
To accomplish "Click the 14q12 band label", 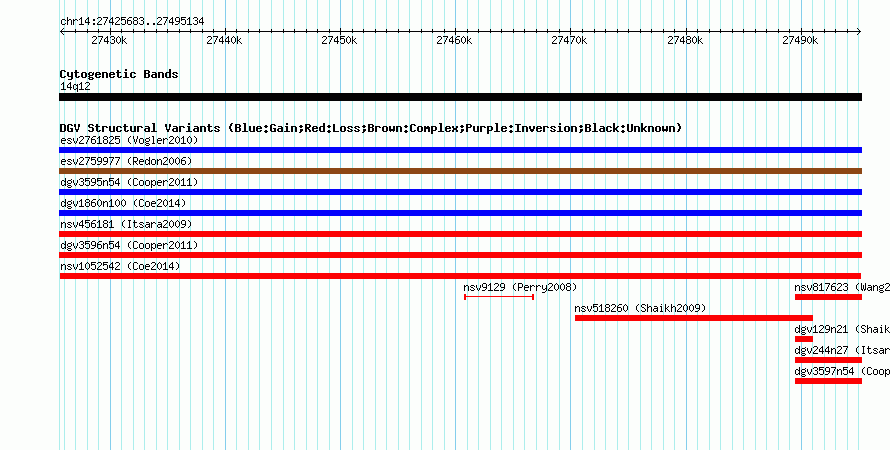I will point(75,86).
